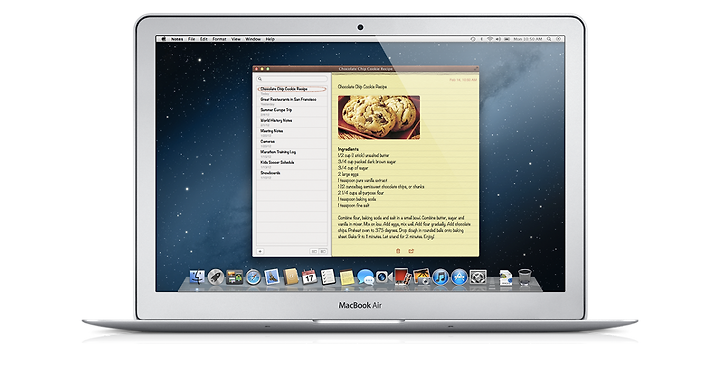
Task: Open FaceTime camera icon in dock
Action: click(384, 277)
